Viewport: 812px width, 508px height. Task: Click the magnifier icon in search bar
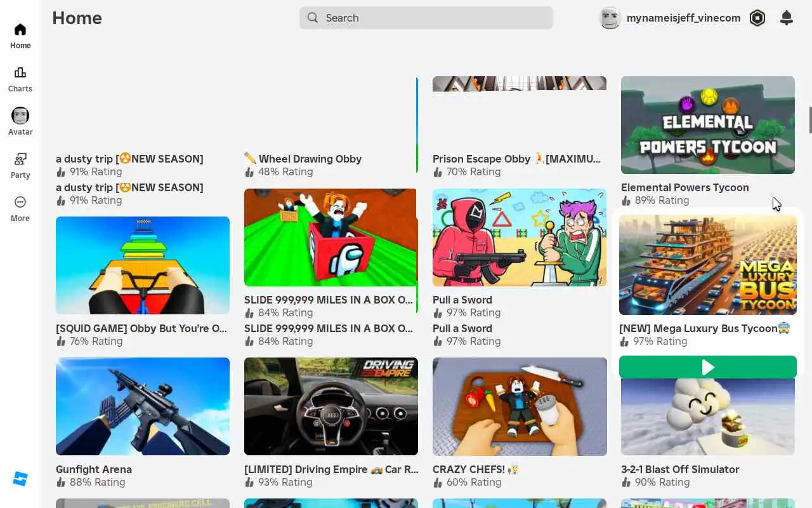pos(313,18)
